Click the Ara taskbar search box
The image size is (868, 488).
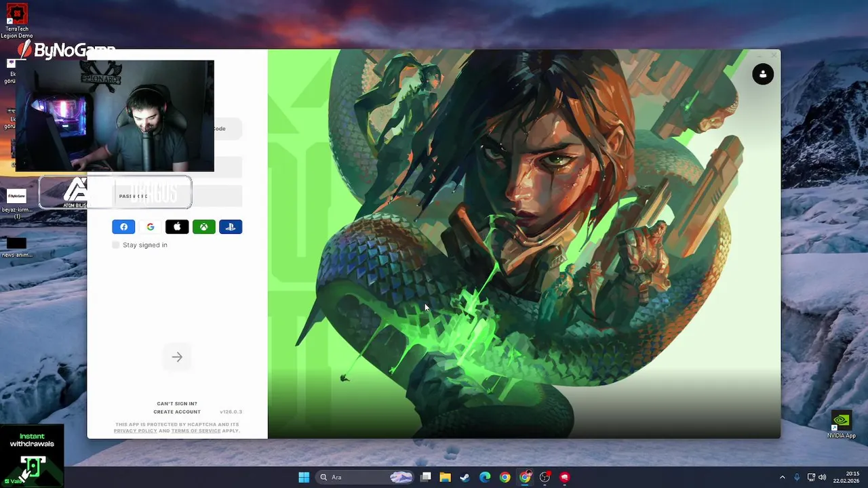click(366, 477)
